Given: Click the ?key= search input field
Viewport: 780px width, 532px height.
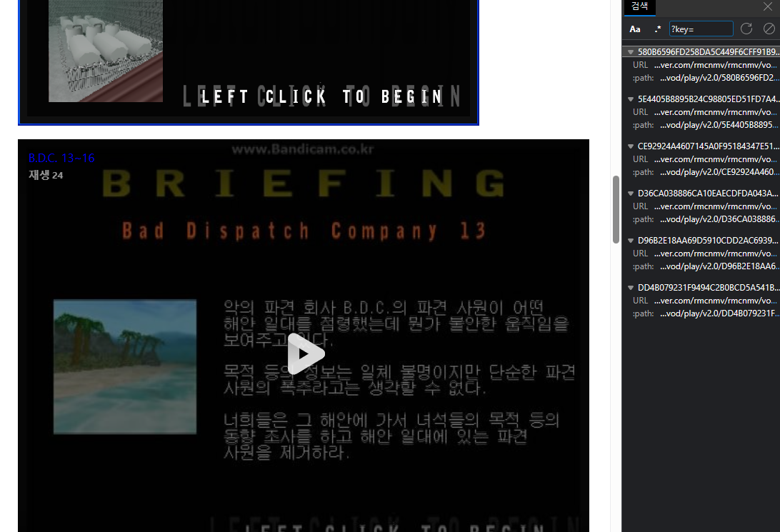Looking at the screenshot, I should 701,29.
